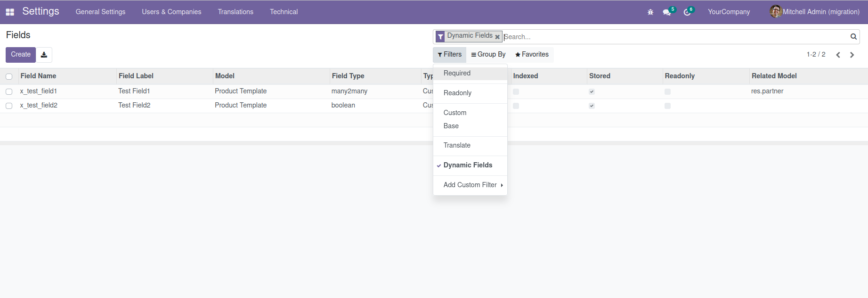Open the Technical menu
This screenshot has width=868, height=298.
click(x=284, y=12)
